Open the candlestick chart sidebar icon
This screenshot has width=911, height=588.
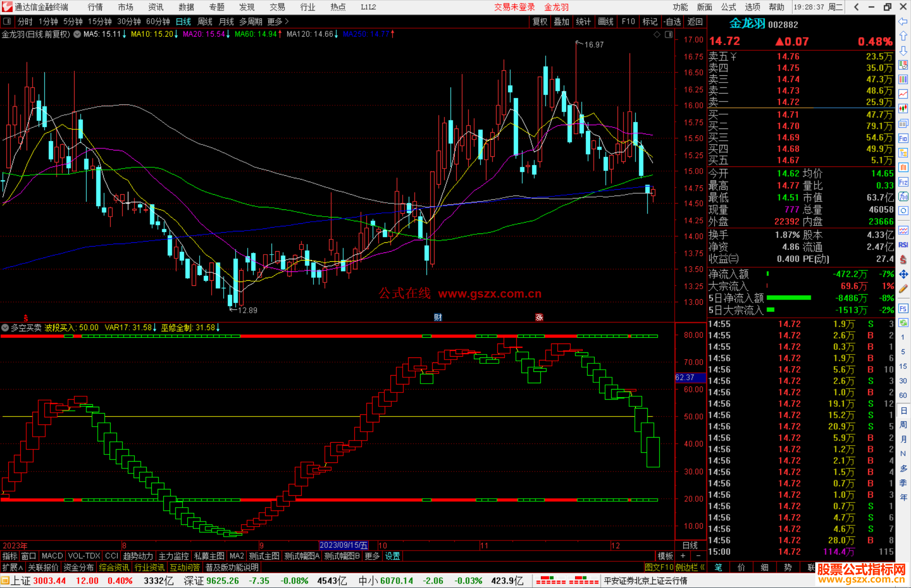903,109
